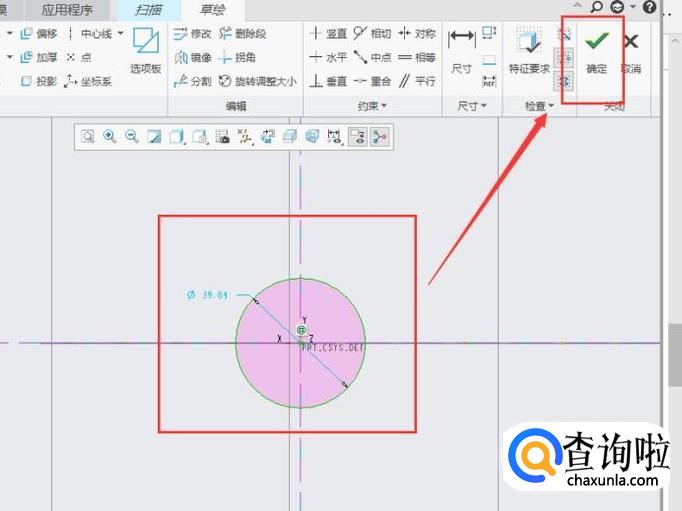This screenshot has width=682, height=511.
Task: Toggle annotation display in graphics toolbar
Action: [358, 137]
